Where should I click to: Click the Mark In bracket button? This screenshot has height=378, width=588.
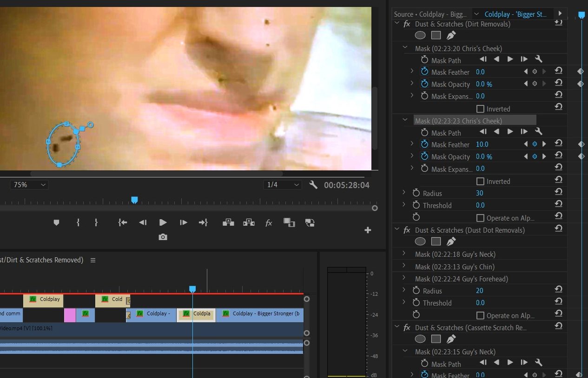coord(78,223)
